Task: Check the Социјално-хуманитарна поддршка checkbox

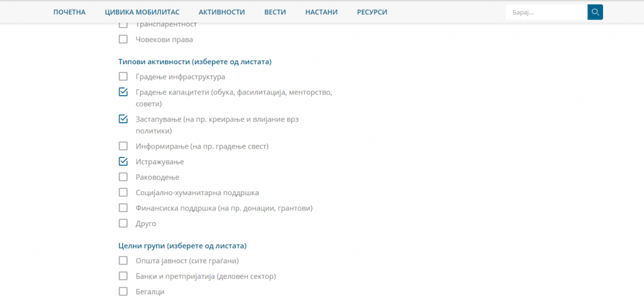Action: pos(123,193)
